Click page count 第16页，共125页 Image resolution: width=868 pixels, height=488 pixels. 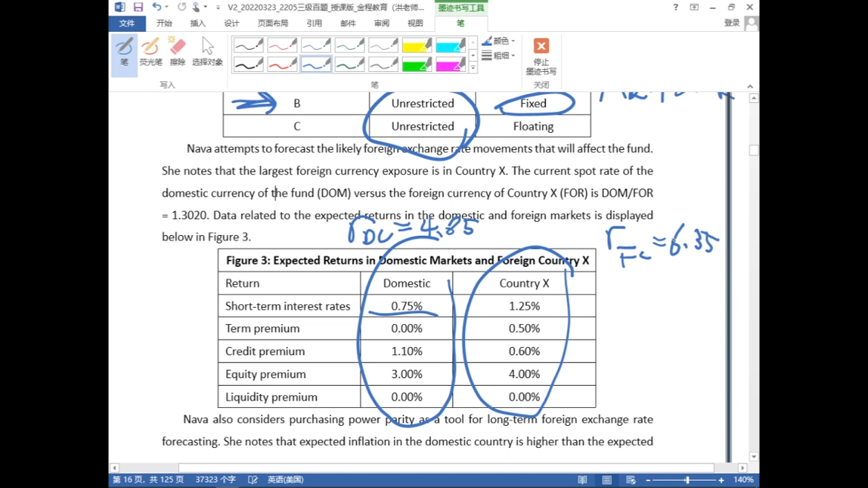[x=148, y=480]
